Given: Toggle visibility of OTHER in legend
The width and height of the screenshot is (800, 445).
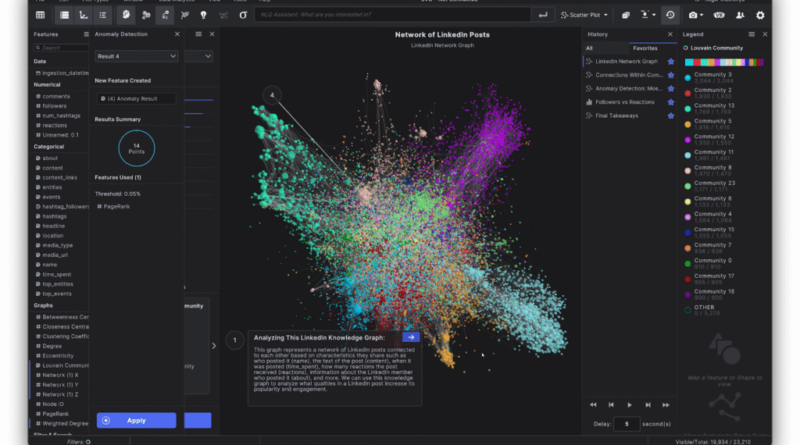Looking at the screenshot, I should (x=688, y=310).
